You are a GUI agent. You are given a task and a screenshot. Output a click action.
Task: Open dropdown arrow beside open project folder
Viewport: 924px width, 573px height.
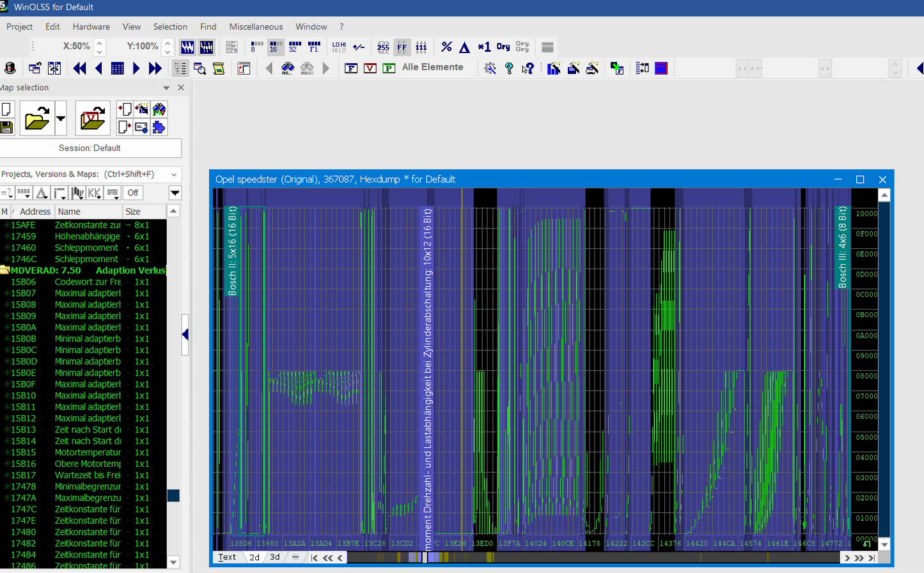(61, 118)
